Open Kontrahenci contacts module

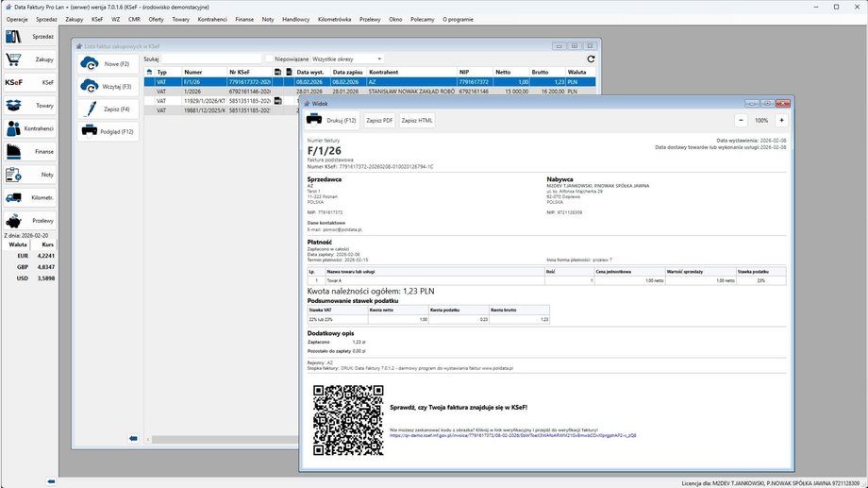coord(29,128)
